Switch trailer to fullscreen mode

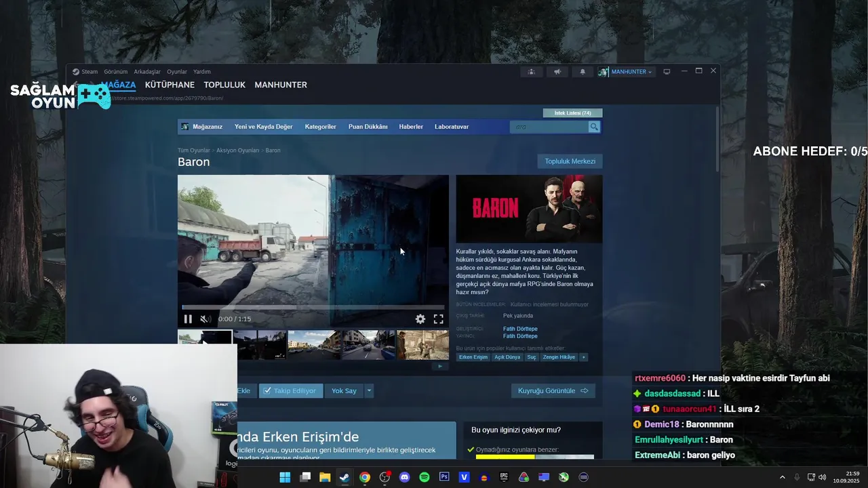pos(439,319)
